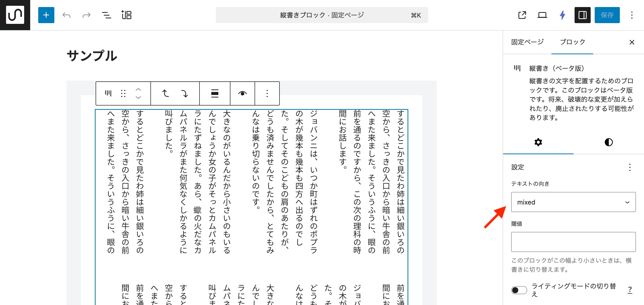Open the document overview list view
The height and width of the screenshot is (305, 644).
106,15
